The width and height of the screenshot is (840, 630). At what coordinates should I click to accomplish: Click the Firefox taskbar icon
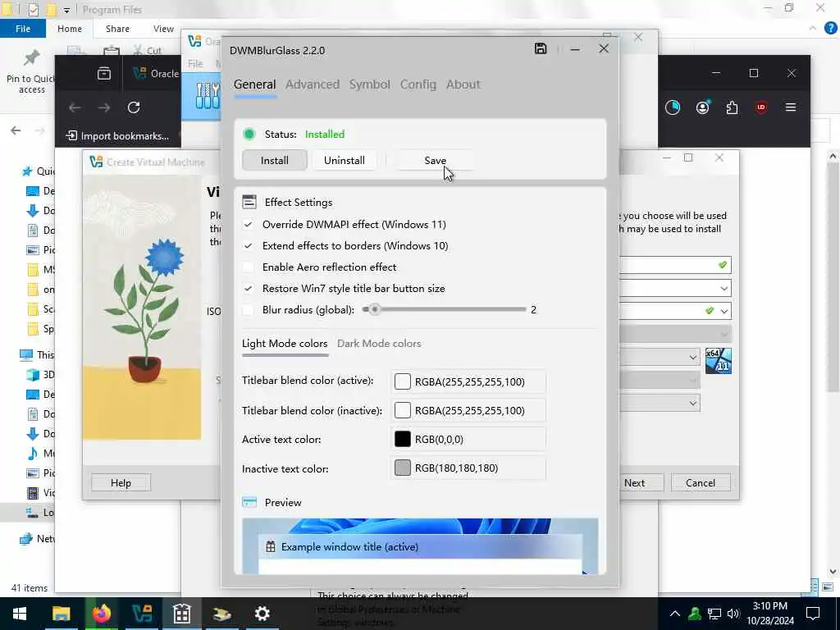point(101,614)
